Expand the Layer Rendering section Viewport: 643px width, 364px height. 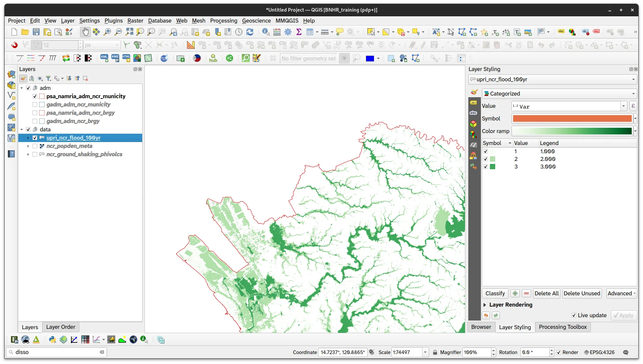[x=485, y=305]
